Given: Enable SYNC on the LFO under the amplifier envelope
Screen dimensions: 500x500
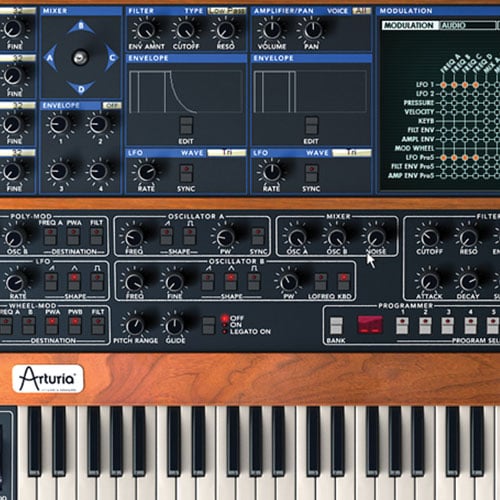Looking at the screenshot, I should [x=311, y=173].
